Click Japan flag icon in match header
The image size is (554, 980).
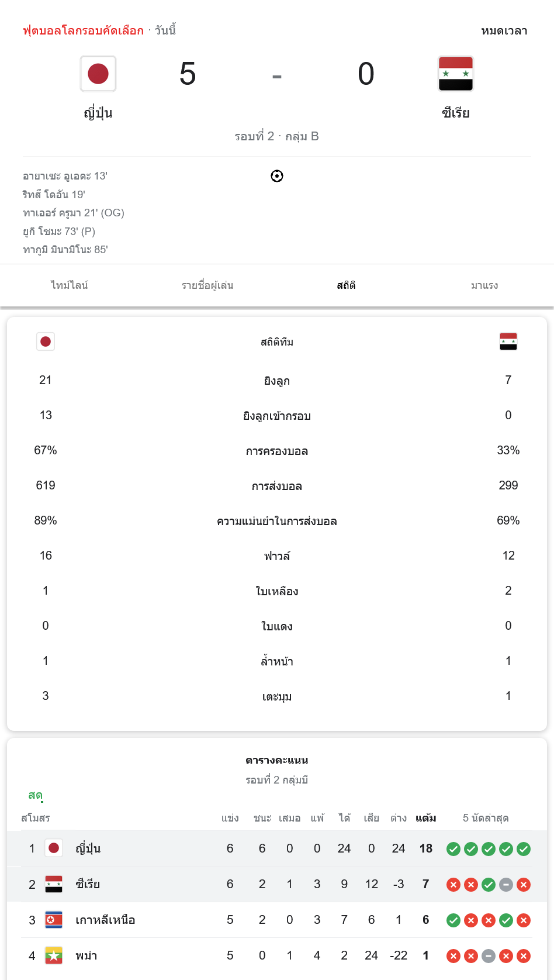98,74
